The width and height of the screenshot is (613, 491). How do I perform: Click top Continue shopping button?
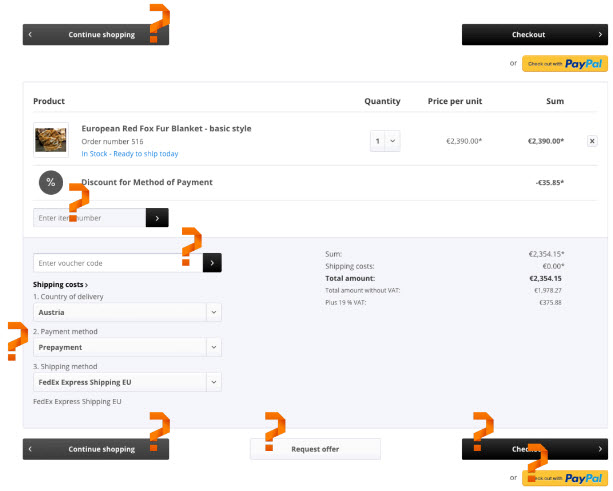(95, 35)
